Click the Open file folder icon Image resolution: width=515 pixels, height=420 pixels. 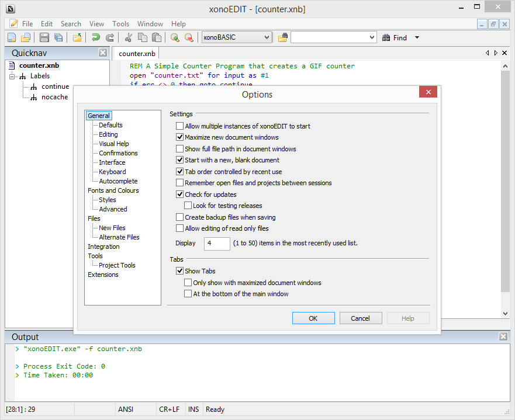click(x=26, y=37)
